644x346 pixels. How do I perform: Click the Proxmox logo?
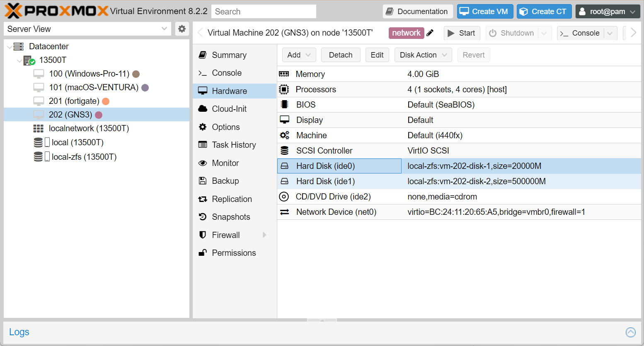56,11
